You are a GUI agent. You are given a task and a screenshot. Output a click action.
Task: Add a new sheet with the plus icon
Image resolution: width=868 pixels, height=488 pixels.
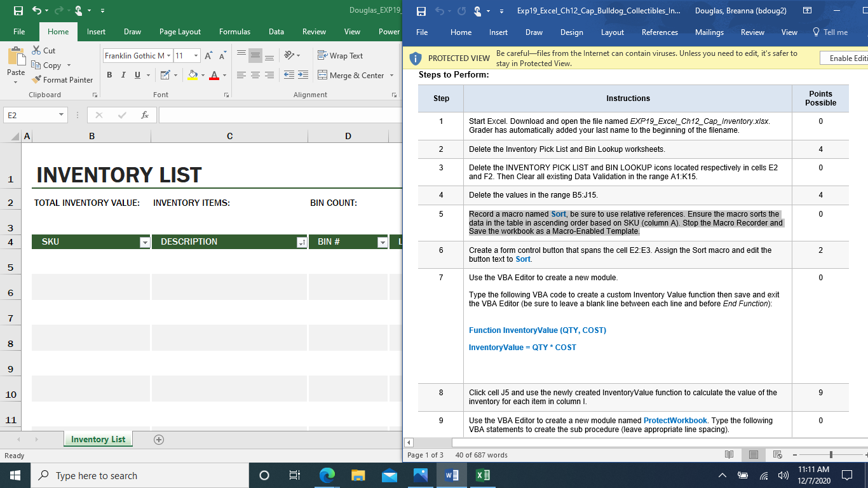(159, 440)
